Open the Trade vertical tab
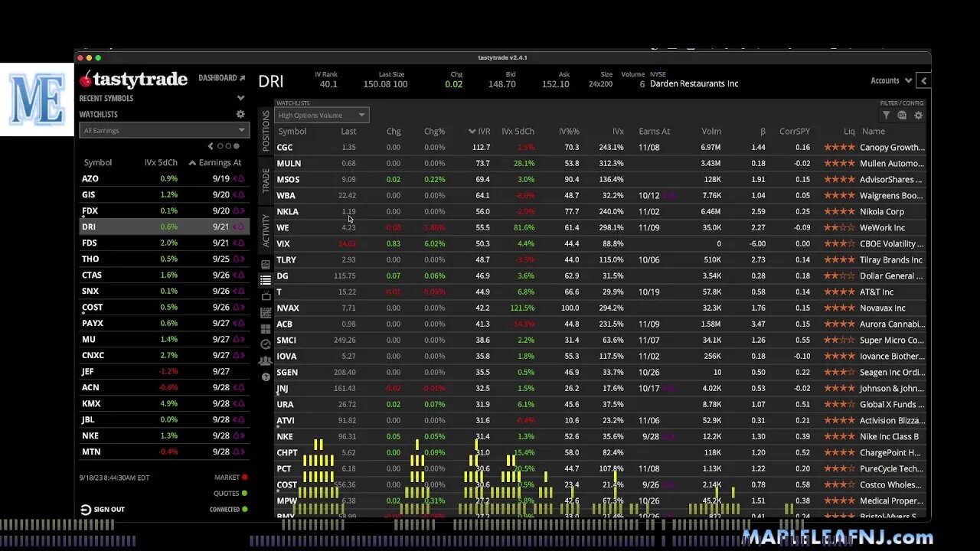 coord(266,181)
